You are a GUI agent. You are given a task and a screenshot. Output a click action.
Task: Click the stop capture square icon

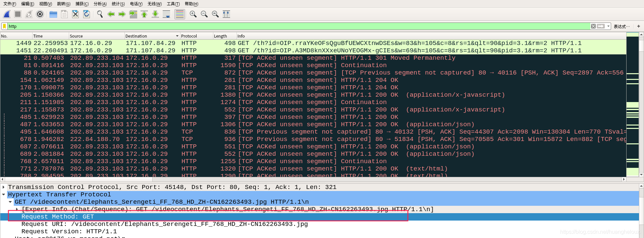coord(18,14)
